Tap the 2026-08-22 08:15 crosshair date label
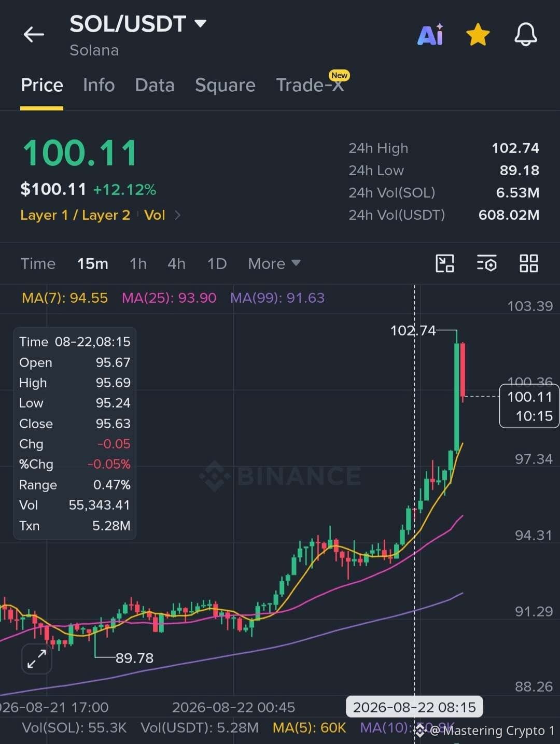 click(414, 707)
